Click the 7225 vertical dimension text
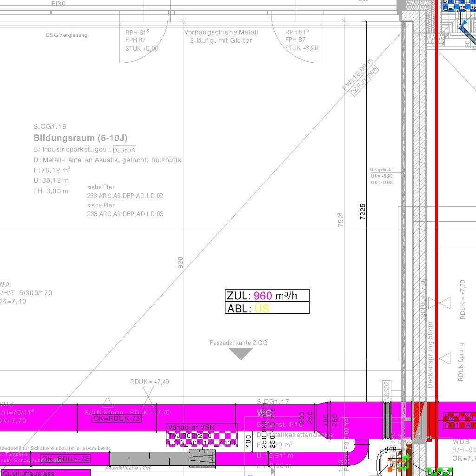The image size is (476, 476). point(363,212)
